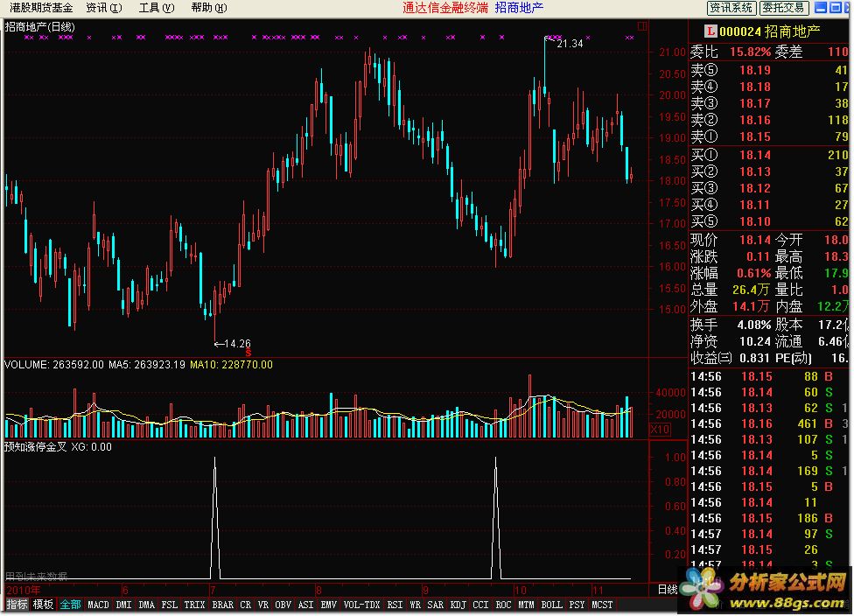Switch indicator to BRAR
Image resolution: width=854 pixels, height=616 pixels.
tap(223, 605)
